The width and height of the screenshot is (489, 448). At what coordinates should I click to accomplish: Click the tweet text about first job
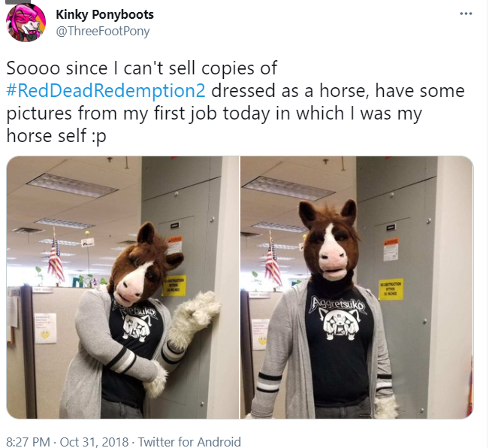pos(235,101)
